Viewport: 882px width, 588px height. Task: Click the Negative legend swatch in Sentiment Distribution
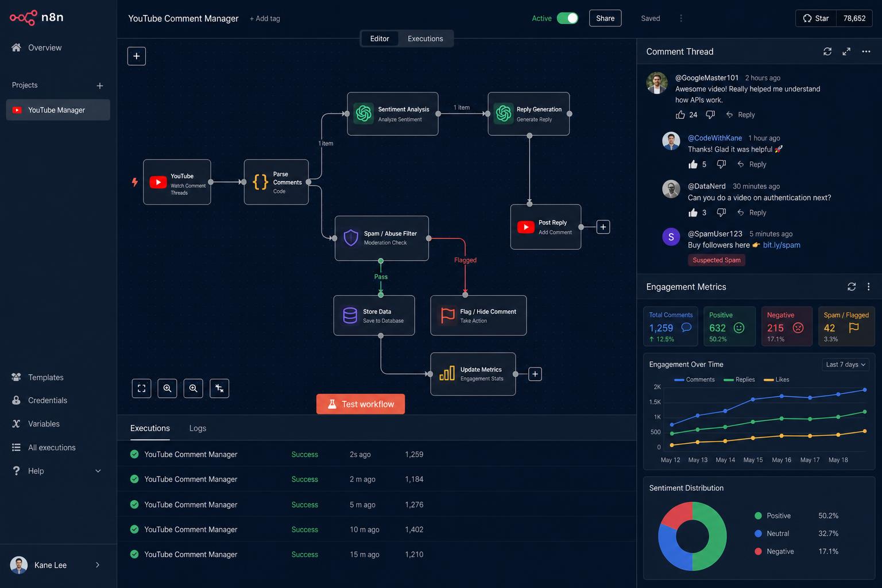point(758,551)
